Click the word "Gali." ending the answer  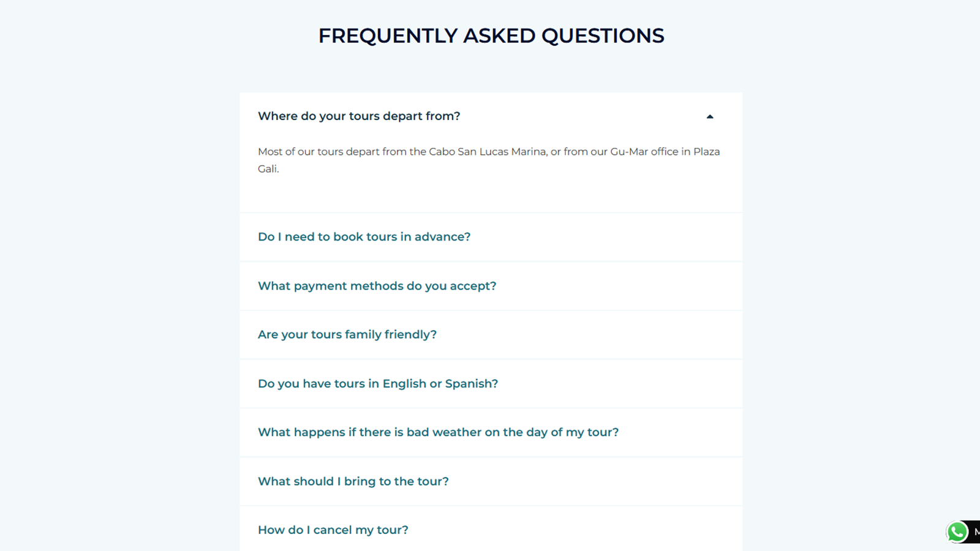[x=268, y=169]
